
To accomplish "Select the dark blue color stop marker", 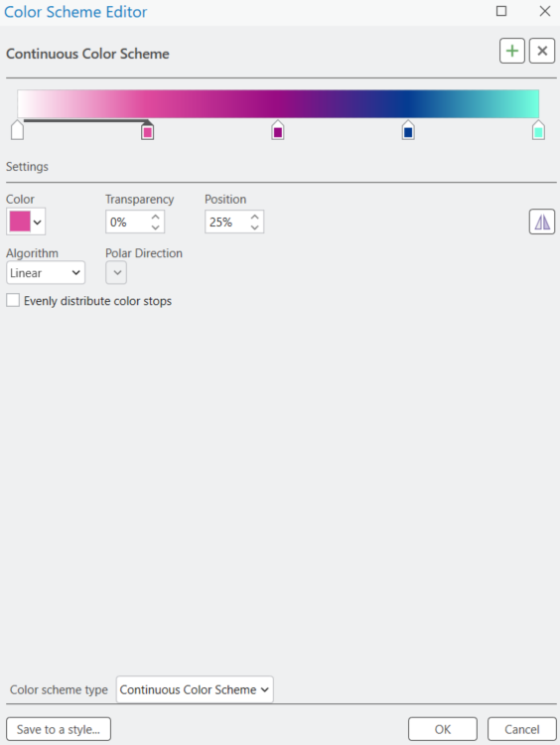I will point(408,130).
